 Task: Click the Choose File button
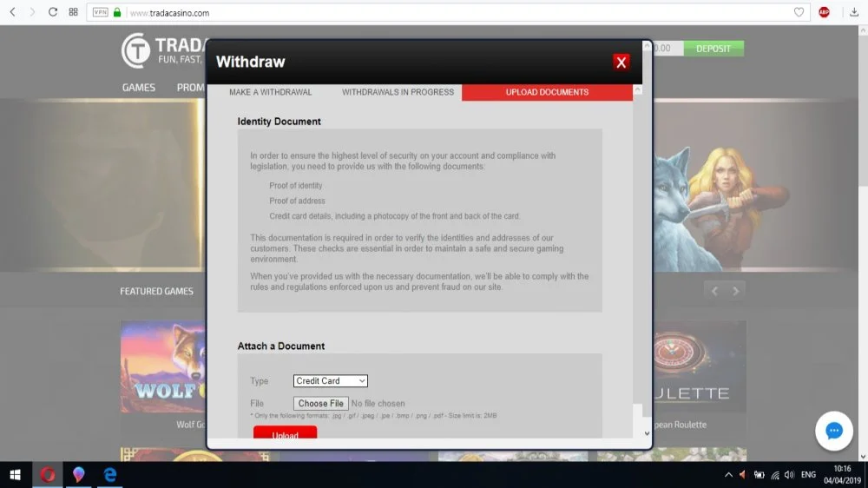coord(320,403)
